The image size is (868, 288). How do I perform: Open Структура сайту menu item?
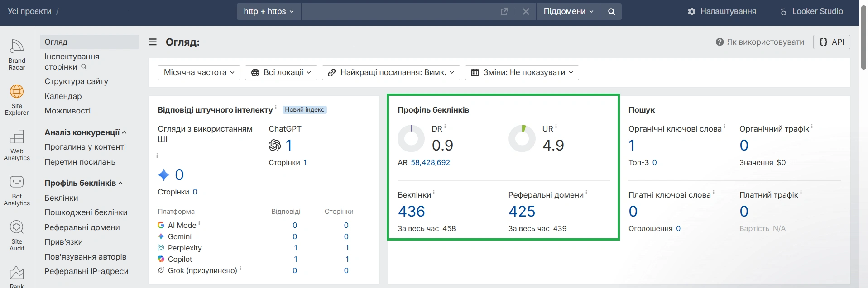click(76, 81)
